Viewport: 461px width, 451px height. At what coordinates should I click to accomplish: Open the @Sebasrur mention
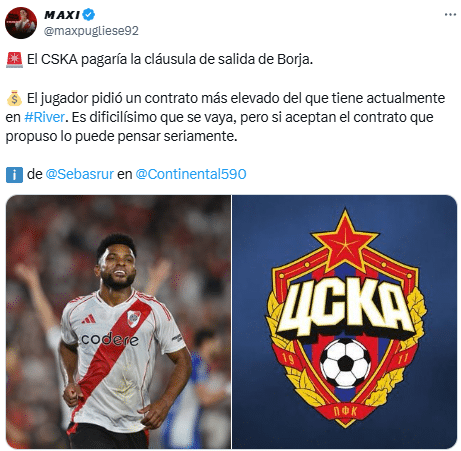pyautogui.click(x=80, y=174)
